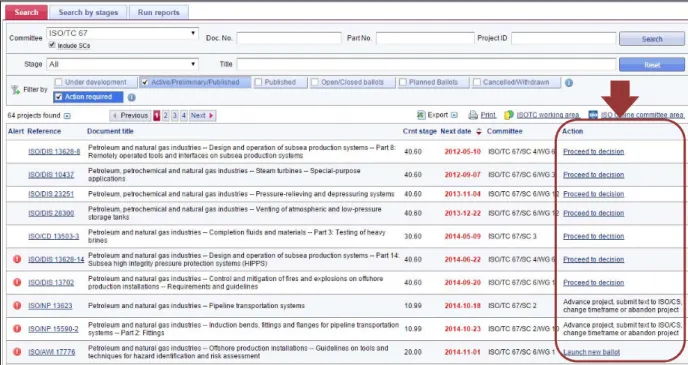The width and height of the screenshot is (688, 365).
Task: Proceed to decision for ISO/DIS 10437
Action: 594,175
